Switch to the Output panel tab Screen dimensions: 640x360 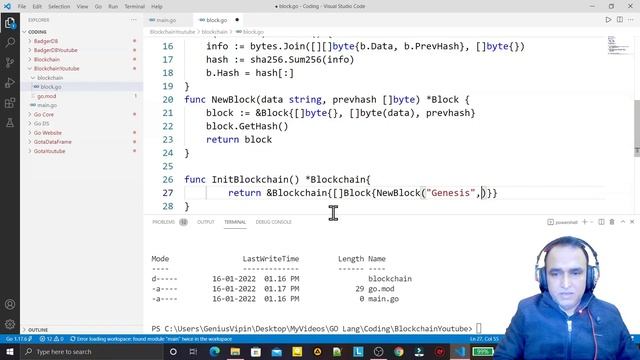pos(206,222)
